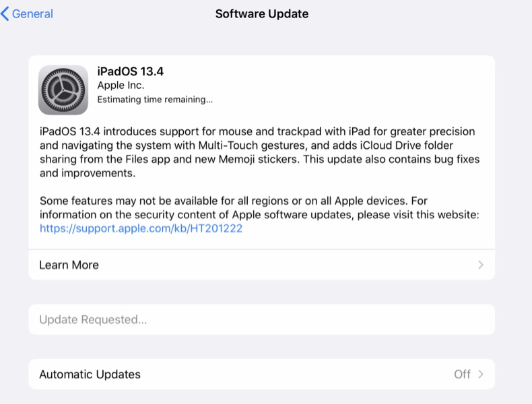Tap the Off value for Automatic Updates

(x=462, y=374)
